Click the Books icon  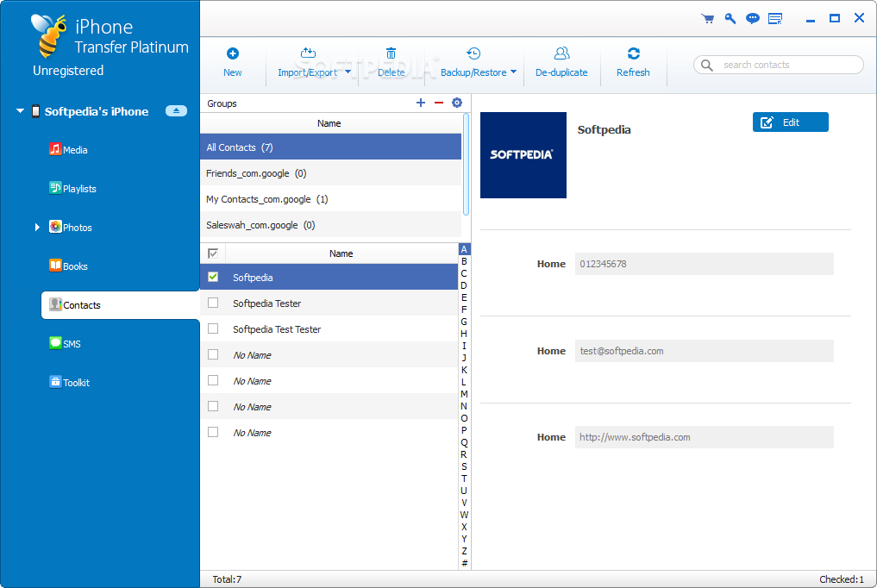[55, 266]
